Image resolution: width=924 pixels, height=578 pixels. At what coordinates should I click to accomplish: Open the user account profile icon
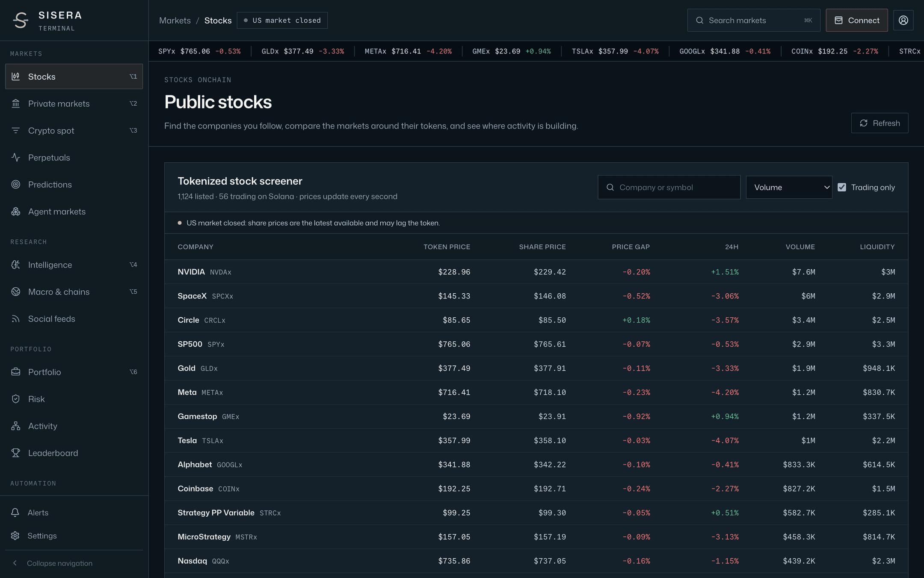click(x=903, y=20)
